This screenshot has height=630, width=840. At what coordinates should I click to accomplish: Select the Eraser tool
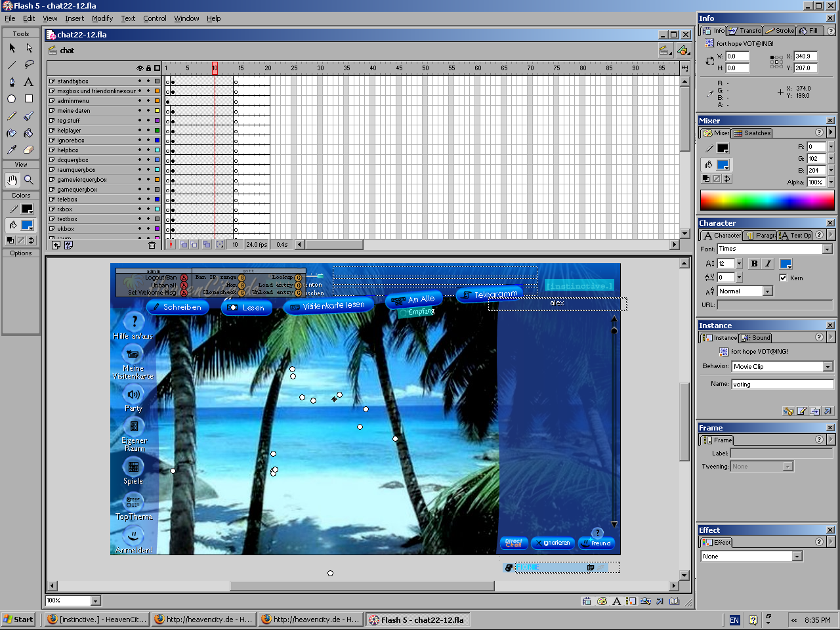[29, 150]
